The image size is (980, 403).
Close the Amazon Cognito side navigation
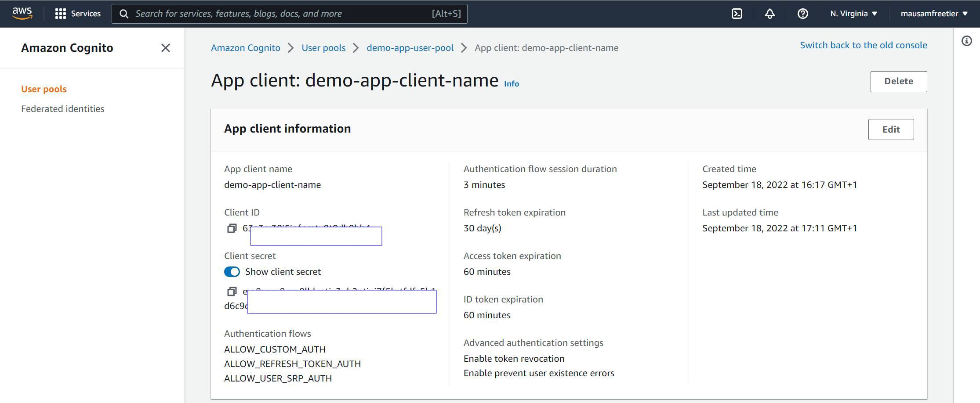(165, 48)
